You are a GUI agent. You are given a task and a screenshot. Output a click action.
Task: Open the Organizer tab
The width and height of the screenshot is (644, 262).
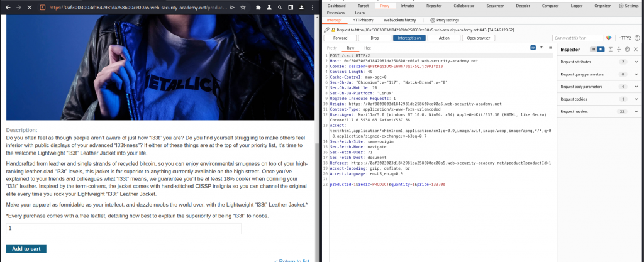click(x=602, y=6)
